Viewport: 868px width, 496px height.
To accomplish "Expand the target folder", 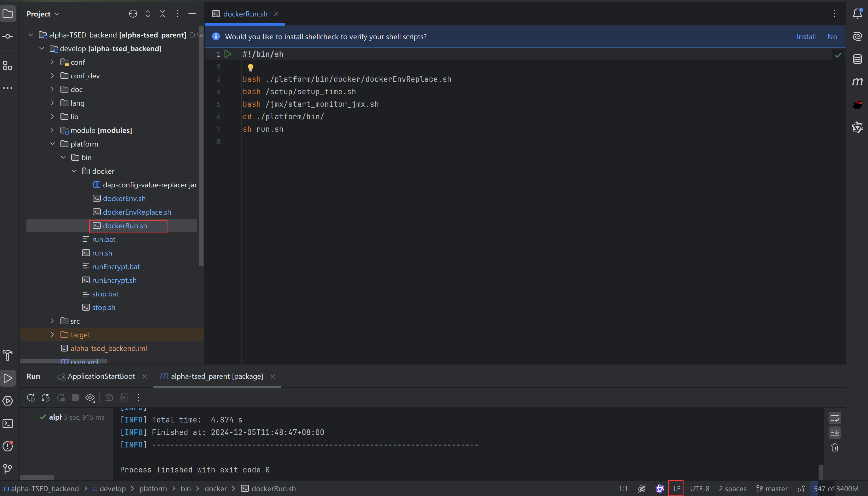I will point(52,334).
